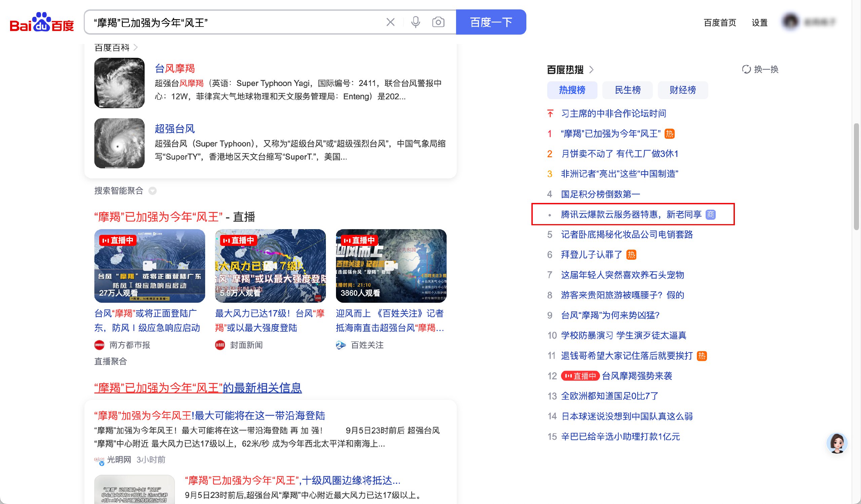Click 南方都市报 source icon

[99, 345]
